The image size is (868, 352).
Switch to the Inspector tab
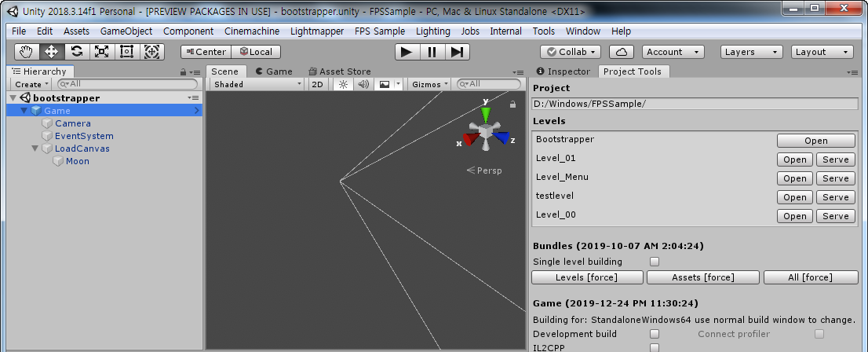point(564,71)
